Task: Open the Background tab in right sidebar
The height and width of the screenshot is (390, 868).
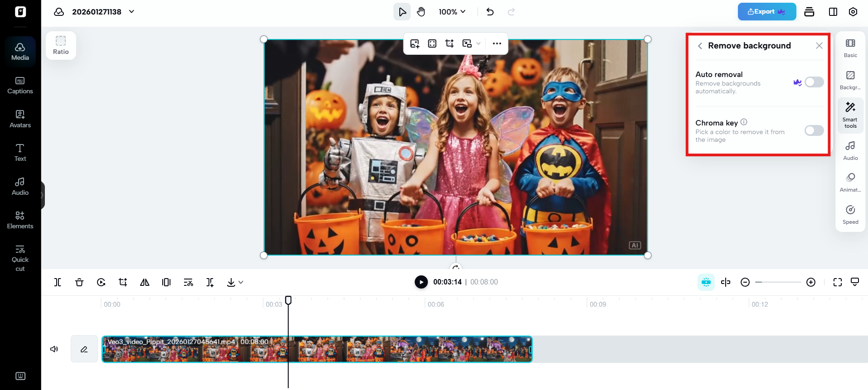Action: pyautogui.click(x=850, y=80)
